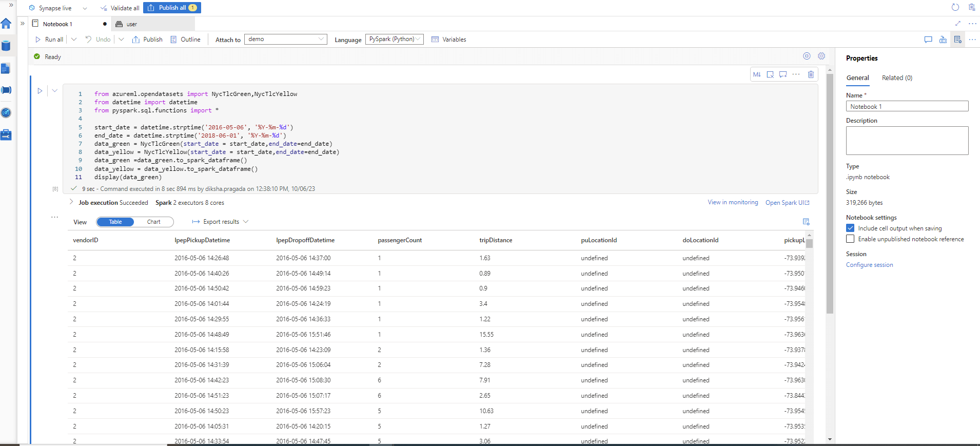Expand the Job execution details
Screen dimensions: 980x446
click(x=71, y=202)
